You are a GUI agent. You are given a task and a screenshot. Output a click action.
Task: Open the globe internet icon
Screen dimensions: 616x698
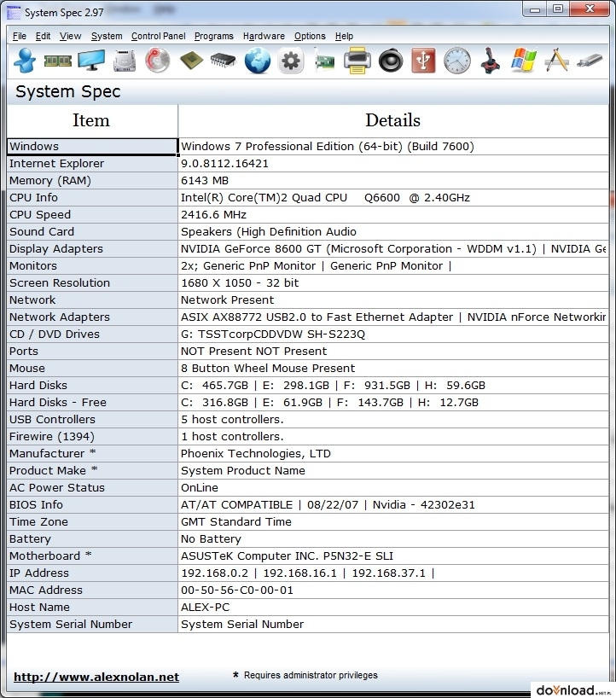[258, 61]
